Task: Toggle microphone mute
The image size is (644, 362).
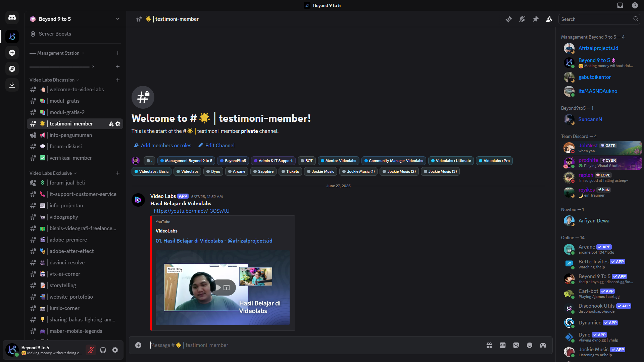Action: [91, 350]
